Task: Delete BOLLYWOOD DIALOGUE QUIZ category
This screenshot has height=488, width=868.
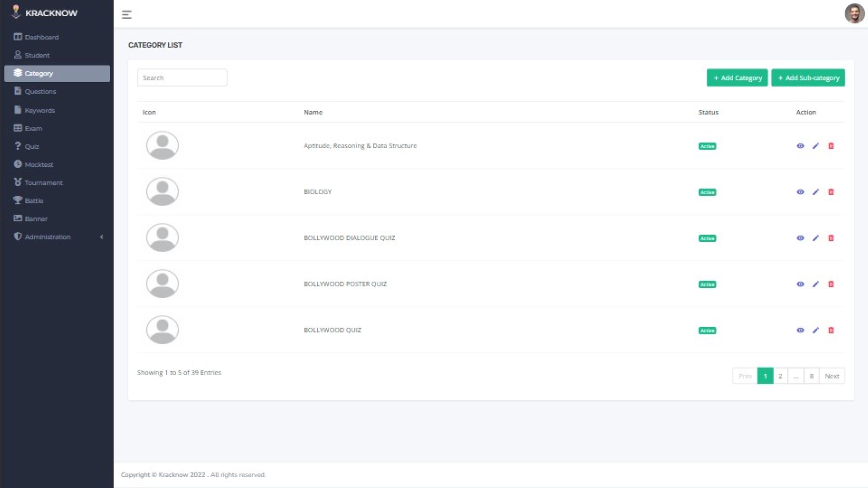Action: pos(831,238)
